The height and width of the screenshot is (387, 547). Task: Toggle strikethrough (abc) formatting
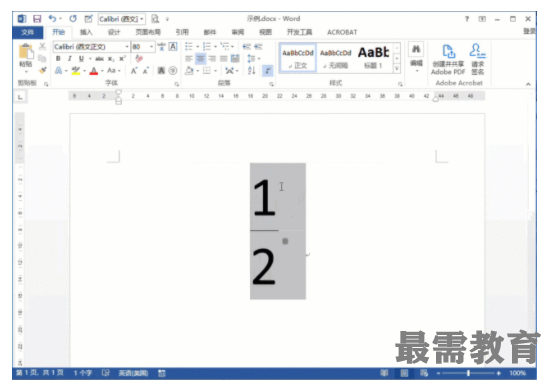(x=99, y=58)
